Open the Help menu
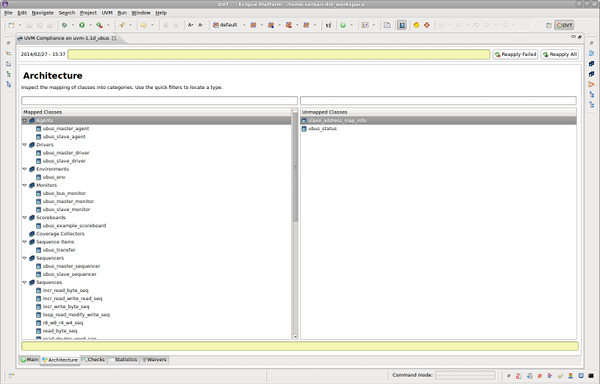The height and width of the screenshot is (384, 600). [161, 13]
